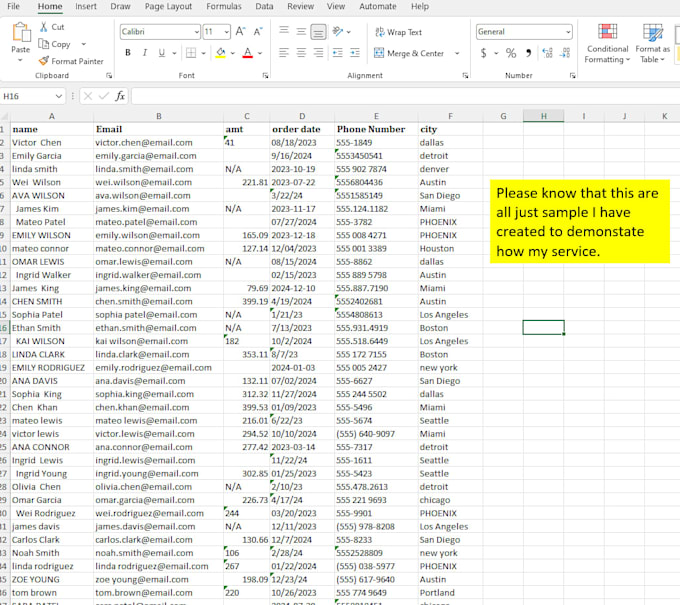
Task: Toggle Italic formatting
Action: [145, 53]
